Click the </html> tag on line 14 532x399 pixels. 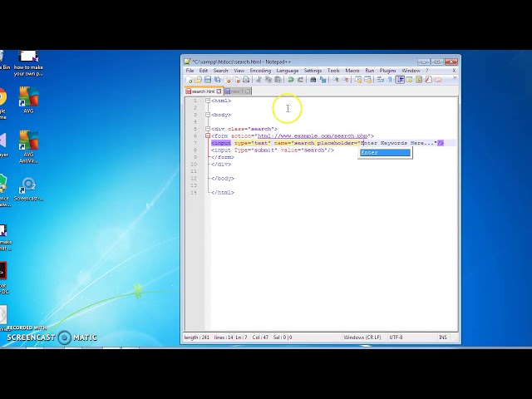223,192
